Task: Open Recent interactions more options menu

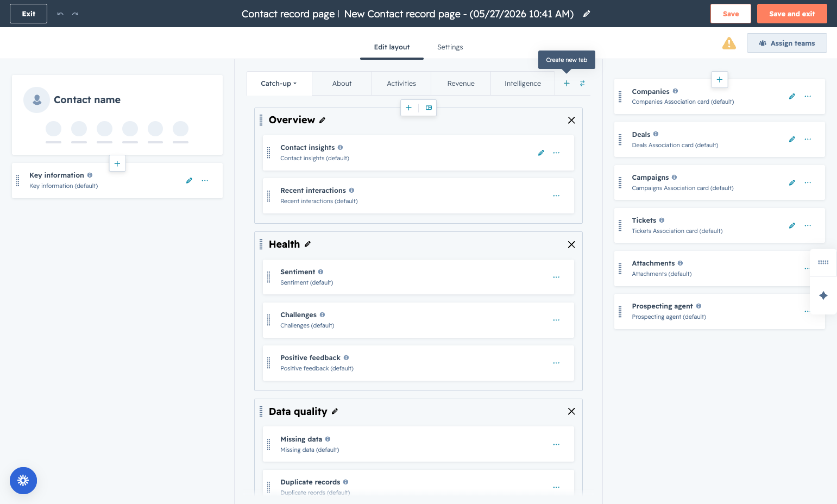Action: (x=556, y=196)
